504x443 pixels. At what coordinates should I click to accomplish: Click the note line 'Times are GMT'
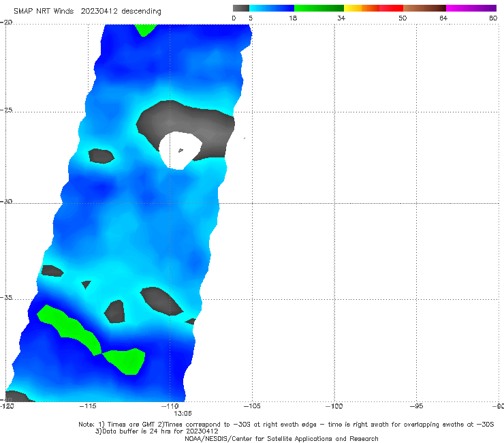click(127, 425)
